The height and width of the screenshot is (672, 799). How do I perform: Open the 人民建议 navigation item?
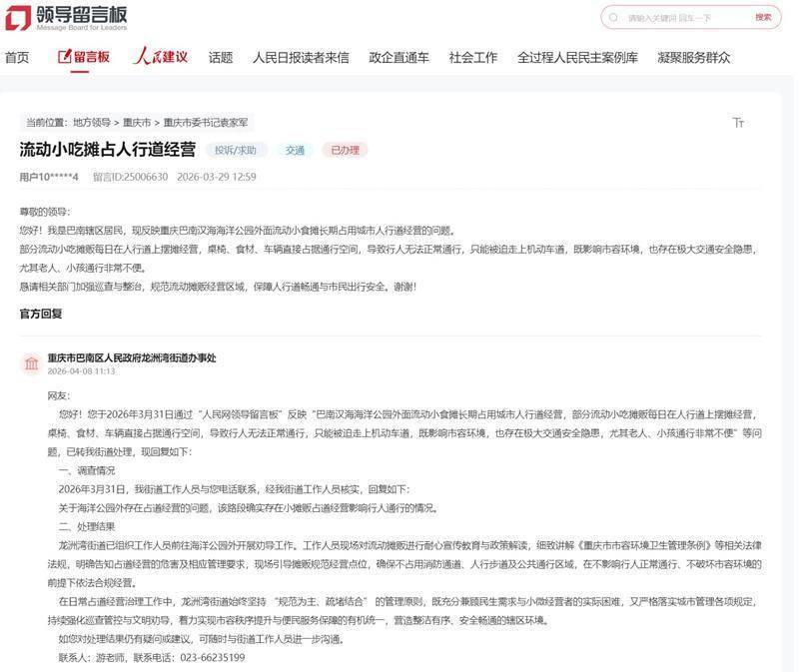click(x=161, y=57)
